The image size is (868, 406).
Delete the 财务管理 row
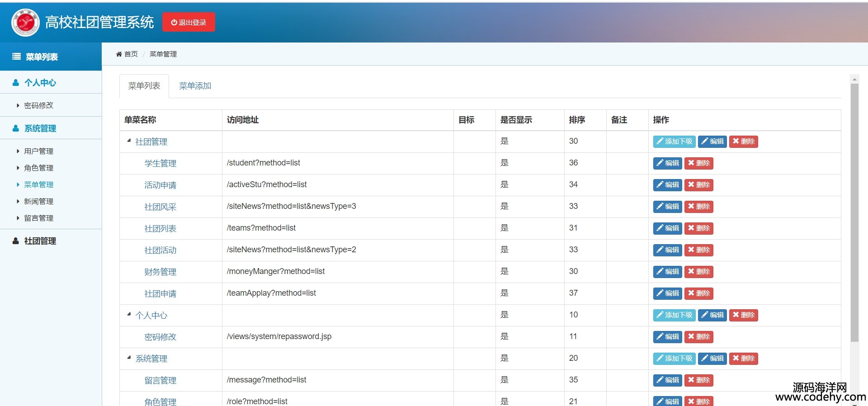[x=698, y=272]
